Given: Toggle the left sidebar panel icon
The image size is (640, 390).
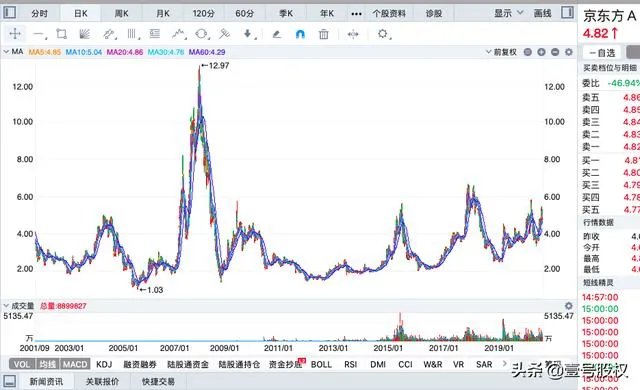Looking at the screenshot, I should [9, 13].
